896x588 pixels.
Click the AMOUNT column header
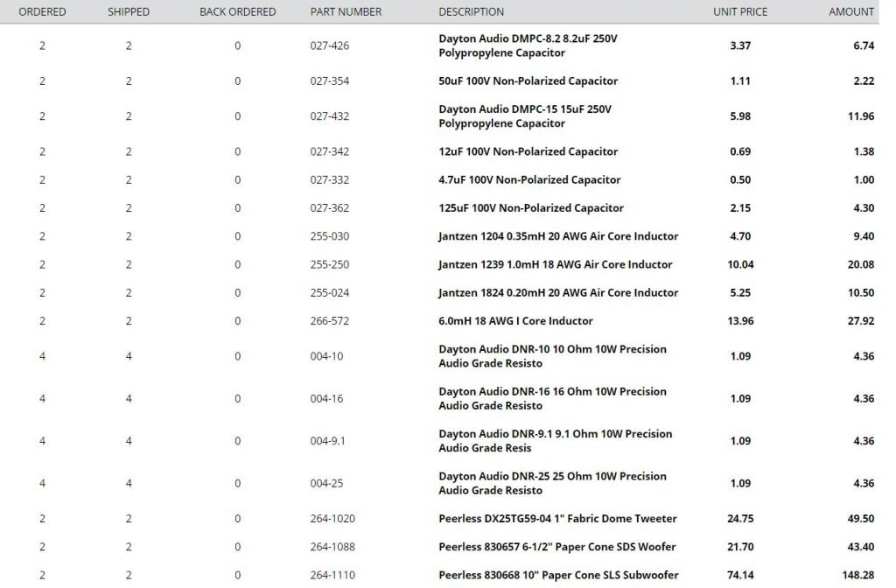851,11
